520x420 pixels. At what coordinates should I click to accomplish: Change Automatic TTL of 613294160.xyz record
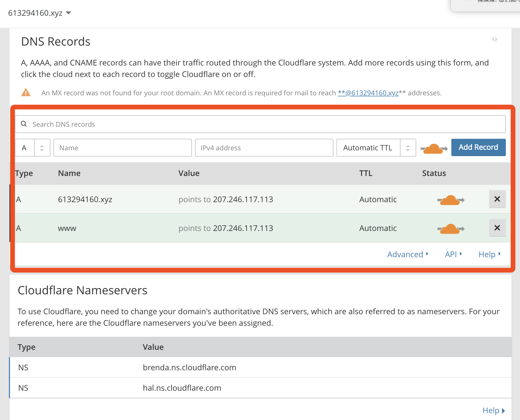click(378, 199)
